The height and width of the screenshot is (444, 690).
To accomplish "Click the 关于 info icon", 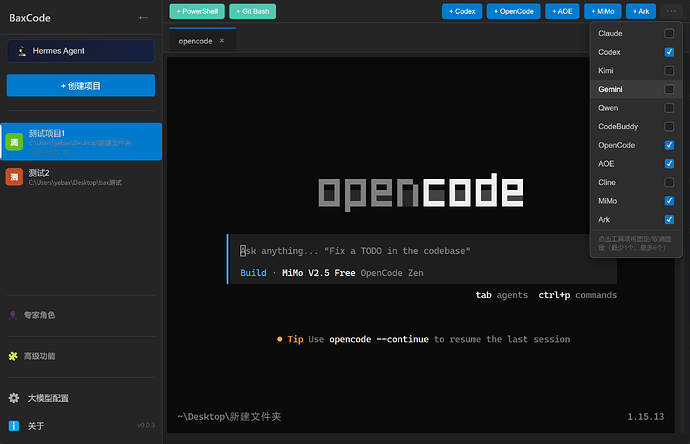I will tap(14, 426).
